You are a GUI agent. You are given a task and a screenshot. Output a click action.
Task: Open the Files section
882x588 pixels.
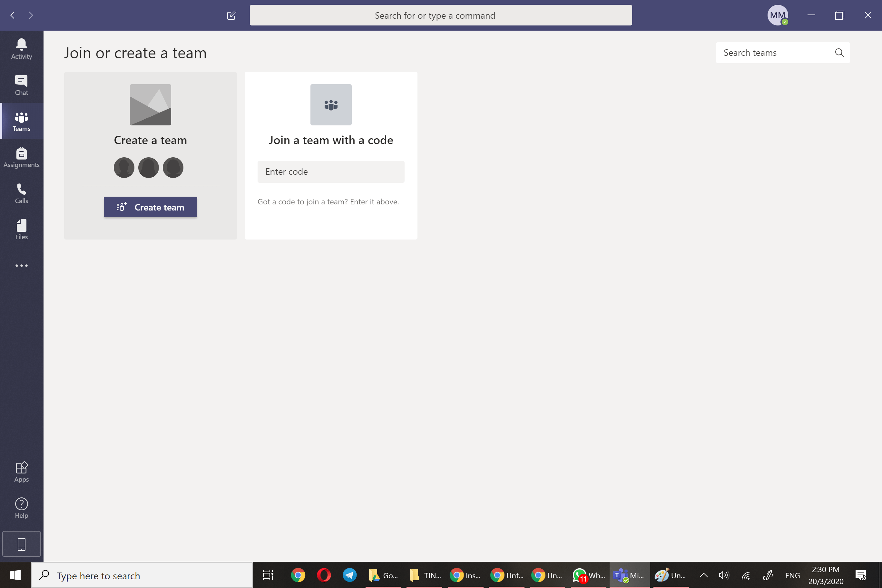click(x=21, y=229)
